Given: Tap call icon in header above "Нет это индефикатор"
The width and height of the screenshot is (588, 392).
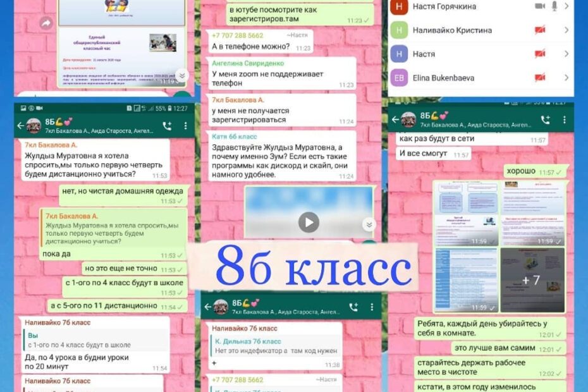Looking at the screenshot, I should point(353,307).
